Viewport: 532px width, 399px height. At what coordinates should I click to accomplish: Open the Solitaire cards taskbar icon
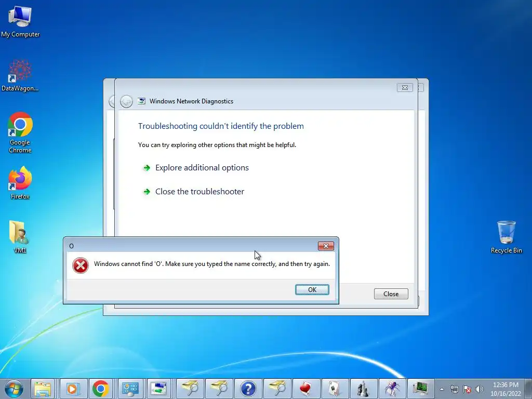click(335, 389)
